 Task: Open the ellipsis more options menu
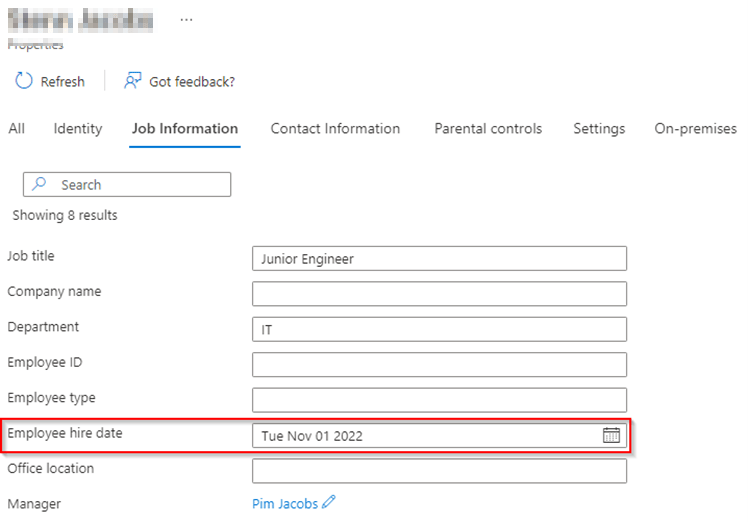tap(187, 19)
